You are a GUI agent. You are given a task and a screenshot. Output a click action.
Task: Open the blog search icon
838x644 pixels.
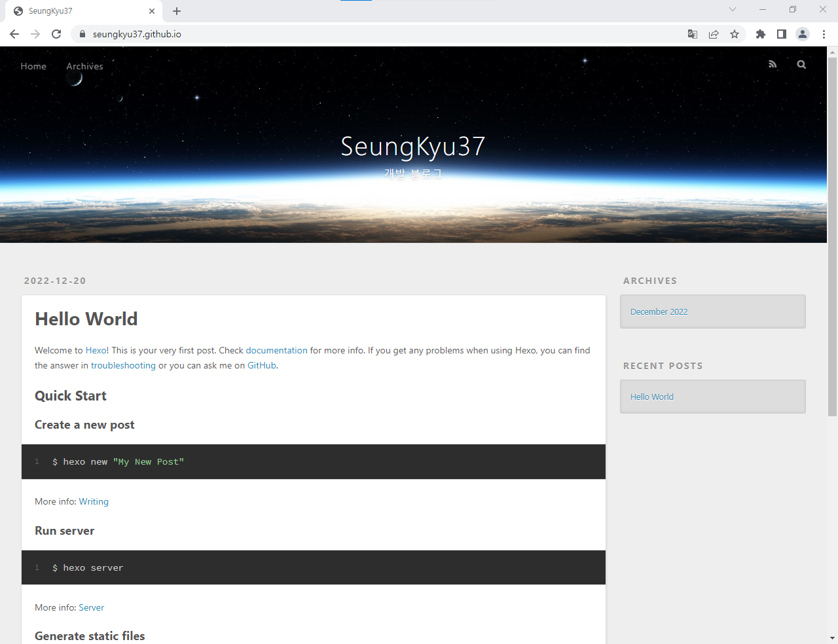click(x=801, y=64)
